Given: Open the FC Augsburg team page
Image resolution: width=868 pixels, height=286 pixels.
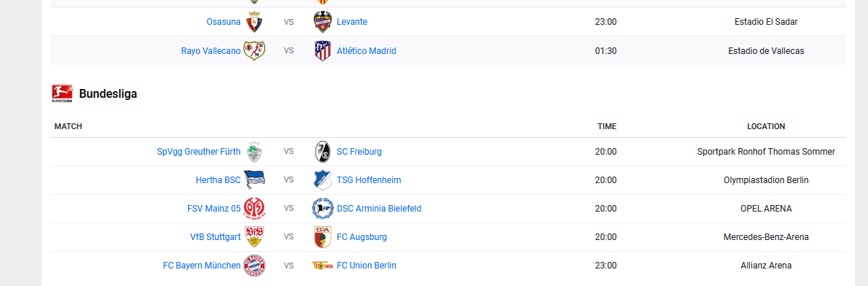Looking at the screenshot, I should click(361, 237).
